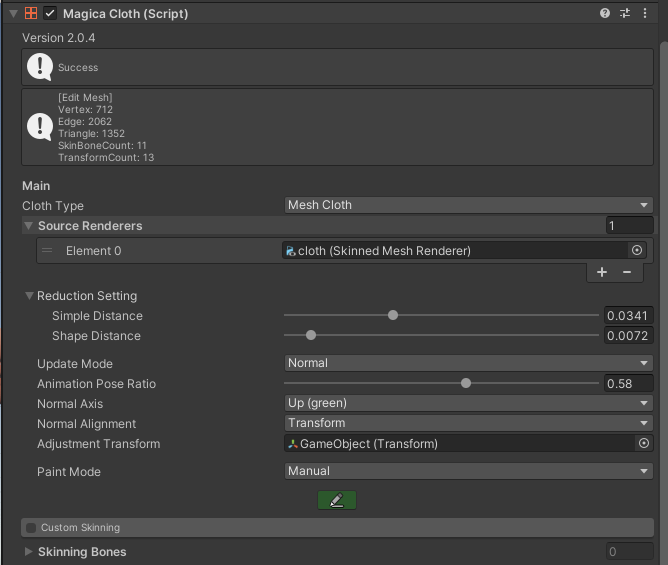Image resolution: width=668 pixels, height=565 pixels.
Task: Collapse the Reduction Setting section
Action: click(x=29, y=296)
